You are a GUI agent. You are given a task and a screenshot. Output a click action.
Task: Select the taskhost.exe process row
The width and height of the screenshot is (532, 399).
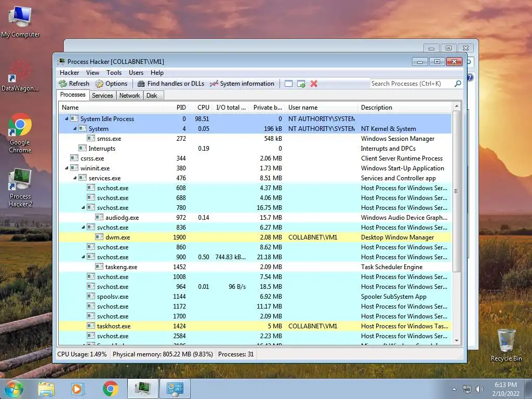click(255, 326)
